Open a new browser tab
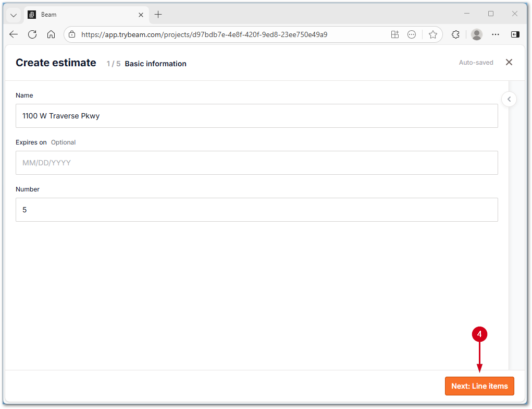Image resolution: width=532 pixels, height=409 pixels. pos(158,14)
